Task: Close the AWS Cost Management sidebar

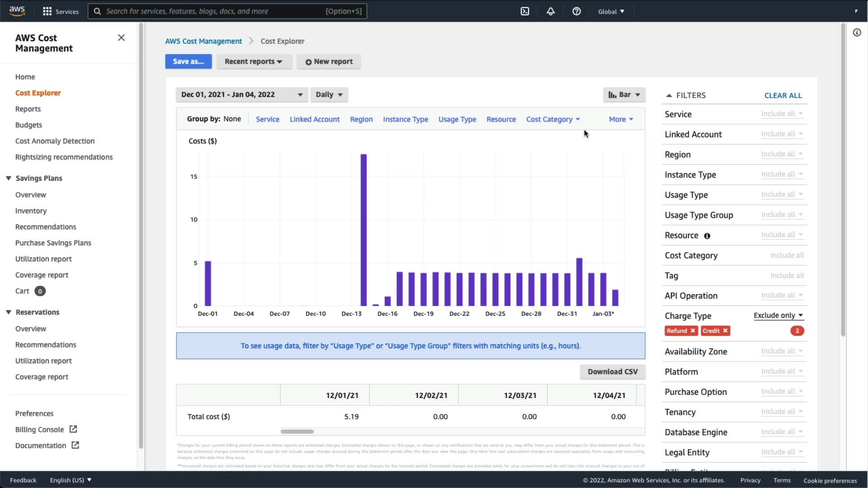Action: coord(121,38)
